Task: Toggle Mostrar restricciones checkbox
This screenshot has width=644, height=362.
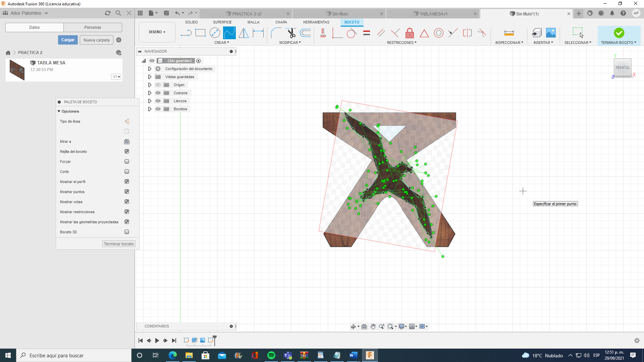Action: [127, 212]
